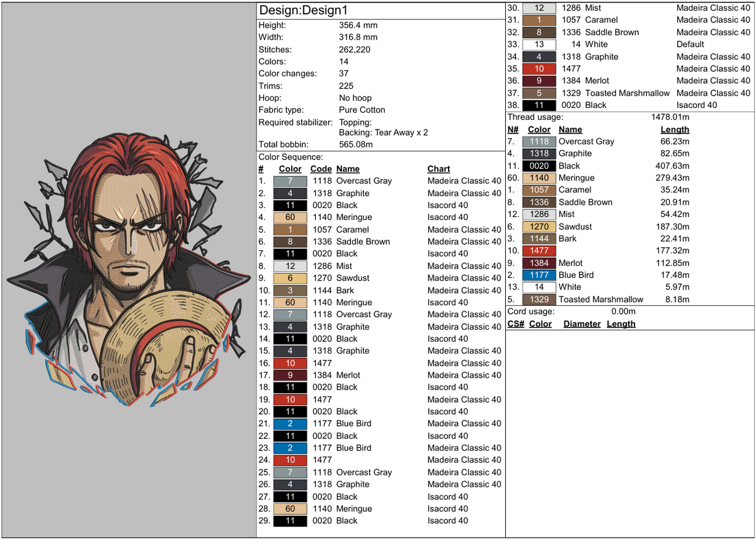Click Blue Bird swatch in sequence row 21

tap(290, 424)
